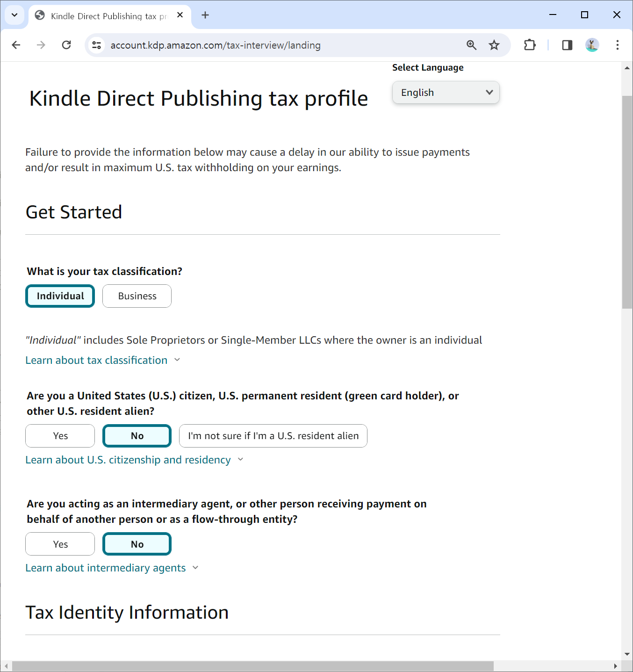Open site information icon in address bar
Image resolution: width=633 pixels, height=672 pixels.
click(x=96, y=45)
